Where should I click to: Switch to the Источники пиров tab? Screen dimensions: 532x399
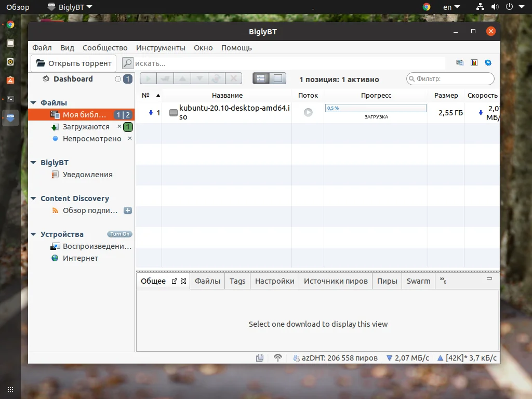point(336,281)
